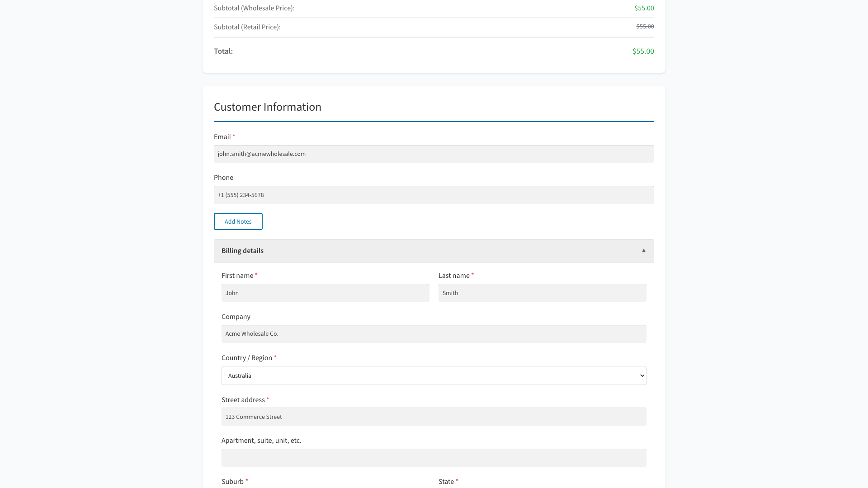Viewport: 868px width, 488px height.
Task: Click the Suburb field label
Action: coord(231,481)
